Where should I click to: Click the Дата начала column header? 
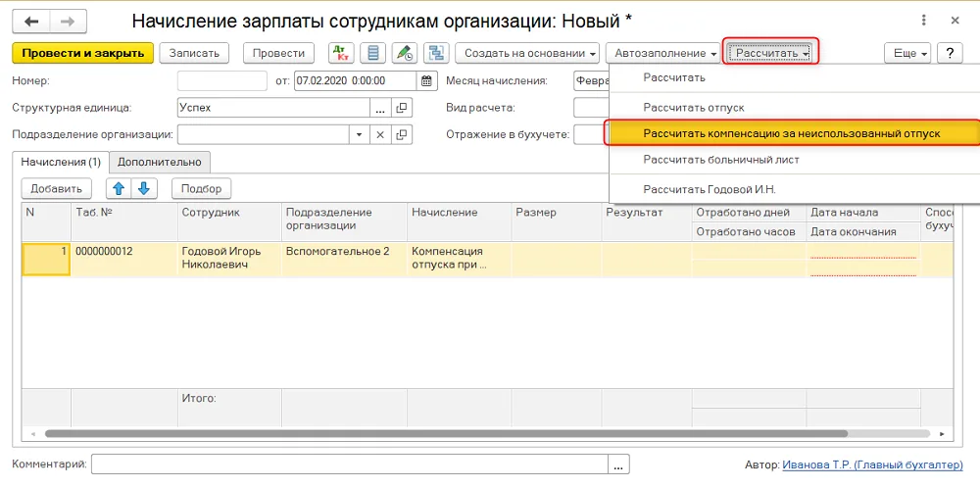click(x=862, y=213)
